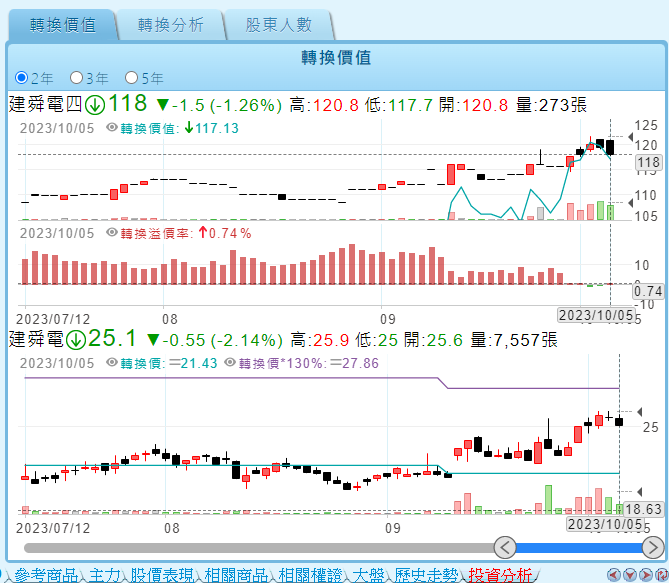669x583 pixels.
Task: Select the 3年 time range
Action: (x=77, y=77)
